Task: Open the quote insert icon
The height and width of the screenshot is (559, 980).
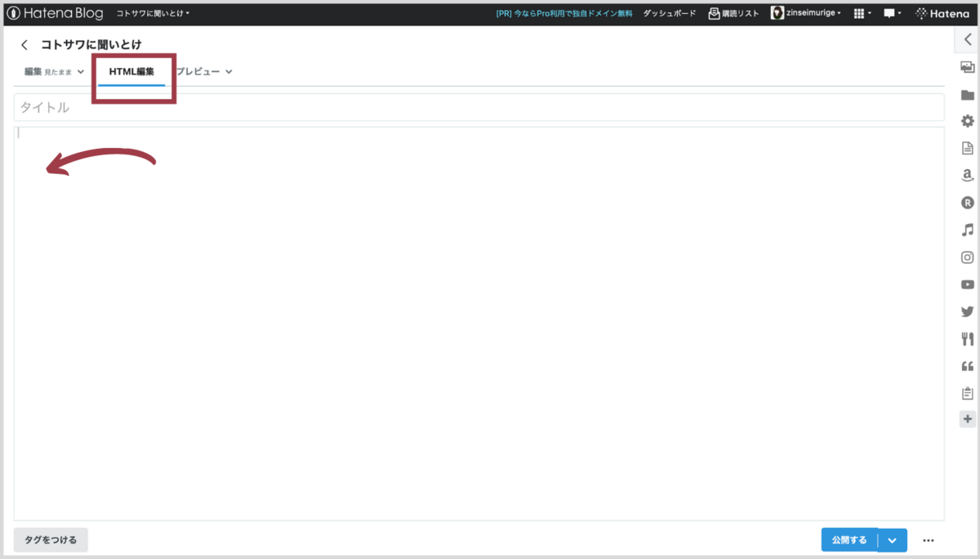Action: click(967, 365)
